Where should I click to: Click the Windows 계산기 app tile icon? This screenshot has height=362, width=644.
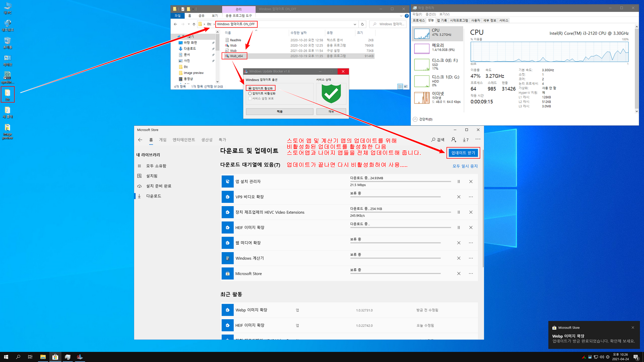pyautogui.click(x=227, y=258)
